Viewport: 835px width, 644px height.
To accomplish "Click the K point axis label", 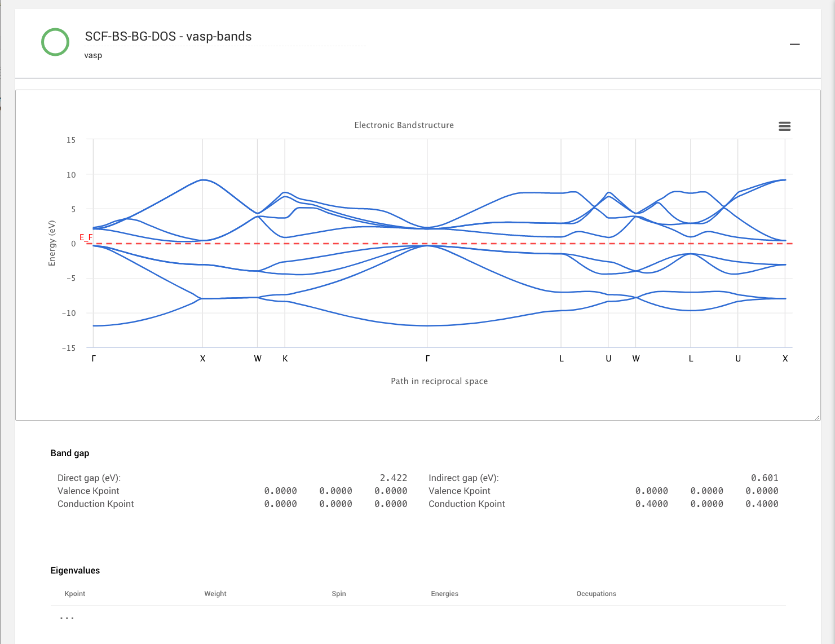I will click(x=285, y=359).
